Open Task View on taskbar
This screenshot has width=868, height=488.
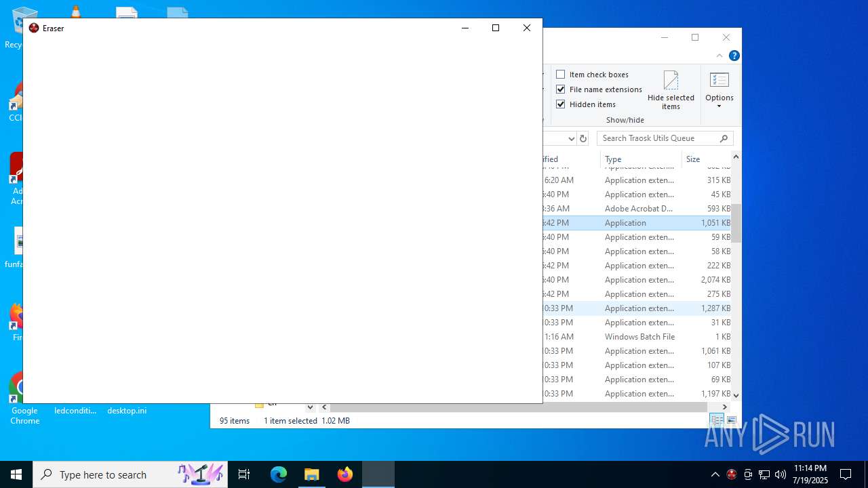tap(244, 474)
